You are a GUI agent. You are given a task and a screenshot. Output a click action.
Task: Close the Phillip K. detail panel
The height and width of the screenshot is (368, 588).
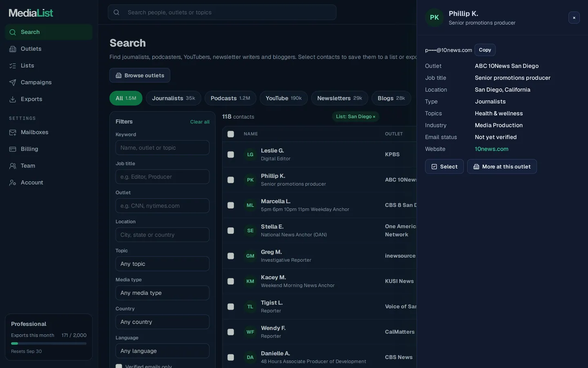point(574,18)
